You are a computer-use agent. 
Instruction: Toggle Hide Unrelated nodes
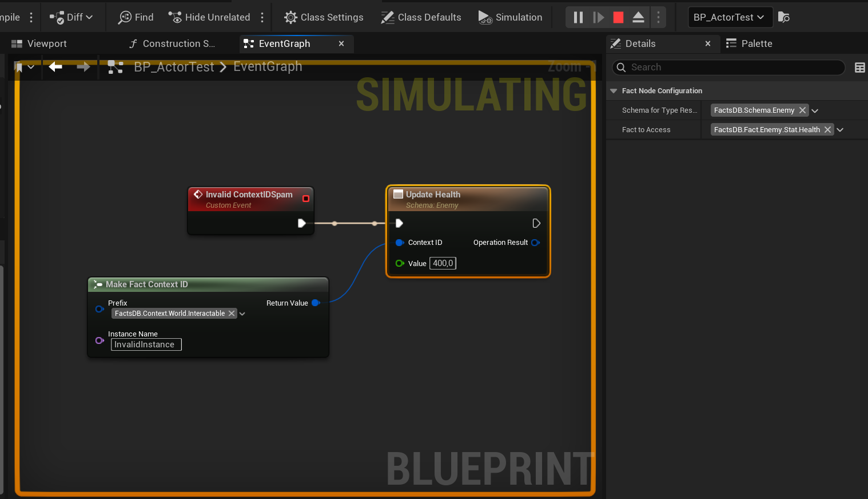tap(209, 17)
